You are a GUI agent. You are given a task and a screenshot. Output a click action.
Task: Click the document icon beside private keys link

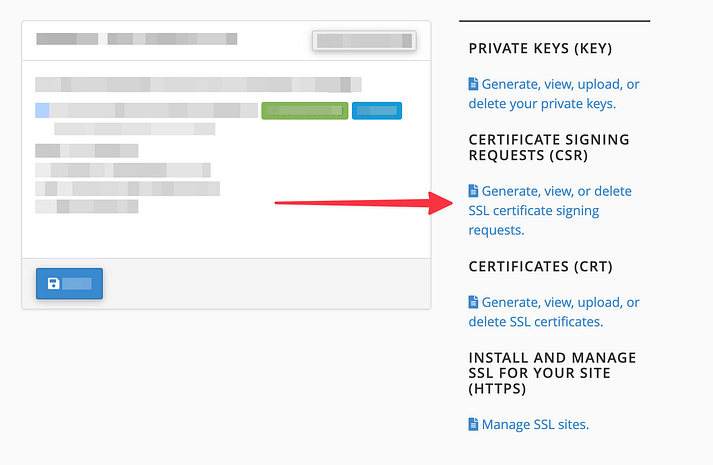click(x=474, y=85)
